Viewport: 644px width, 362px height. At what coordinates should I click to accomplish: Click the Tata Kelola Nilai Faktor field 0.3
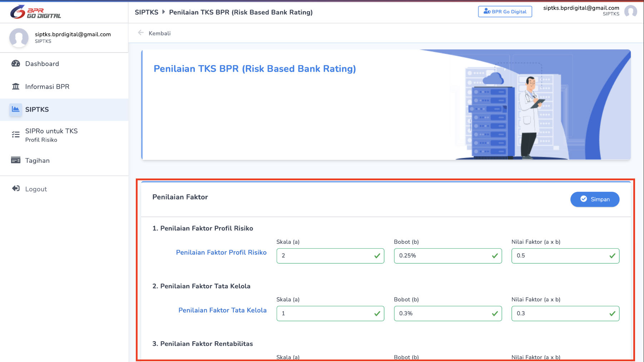pyautogui.click(x=565, y=313)
